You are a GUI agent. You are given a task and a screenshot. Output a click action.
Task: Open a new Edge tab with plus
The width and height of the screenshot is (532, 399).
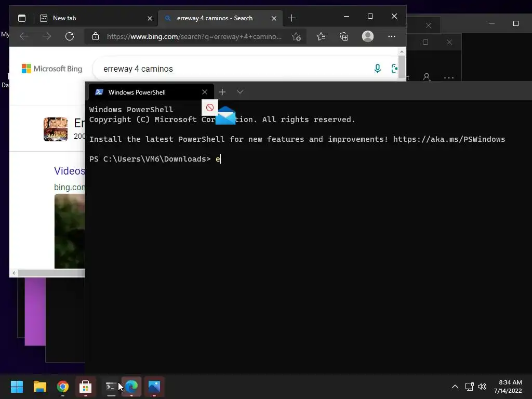click(x=292, y=18)
